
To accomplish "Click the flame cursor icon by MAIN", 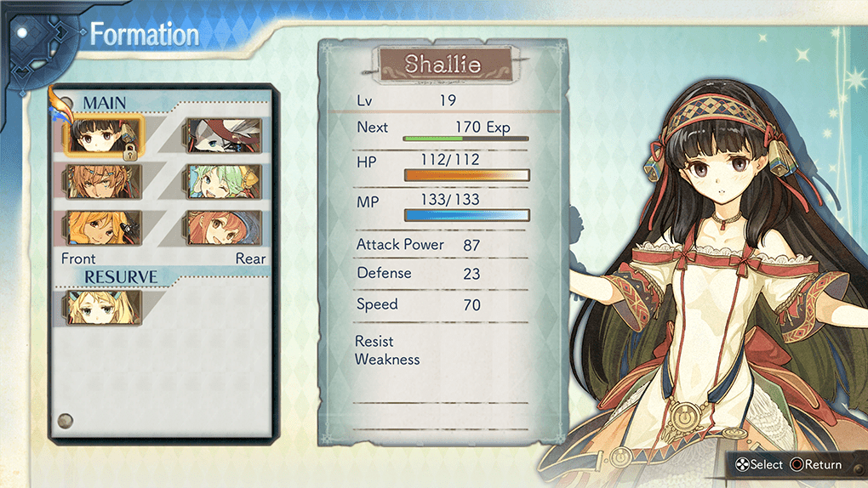I will (60, 104).
